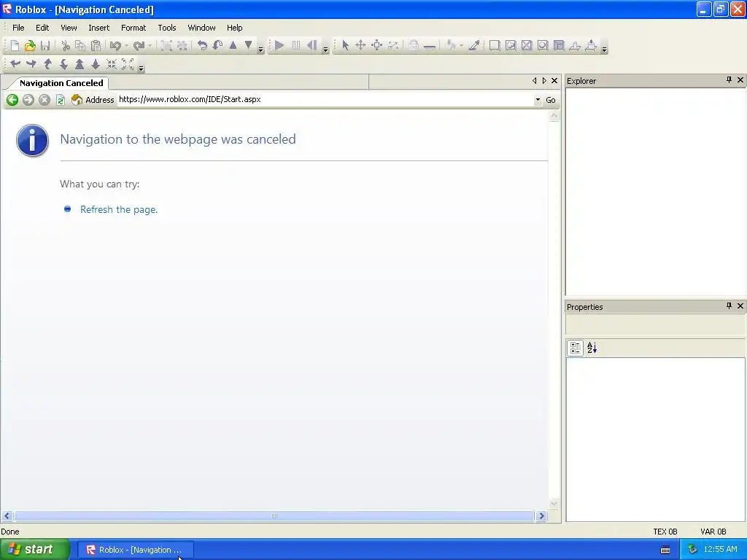This screenshot has width=747, height=560.
Task: Click the Cut scissors icon
Action: pyautogui.click(x=66, y=46)
